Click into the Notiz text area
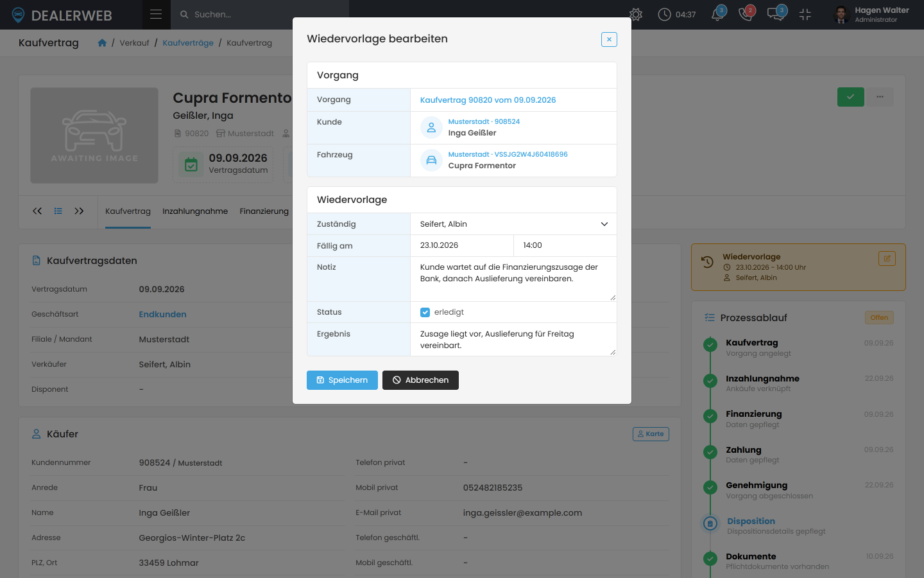 pos(513,279)
